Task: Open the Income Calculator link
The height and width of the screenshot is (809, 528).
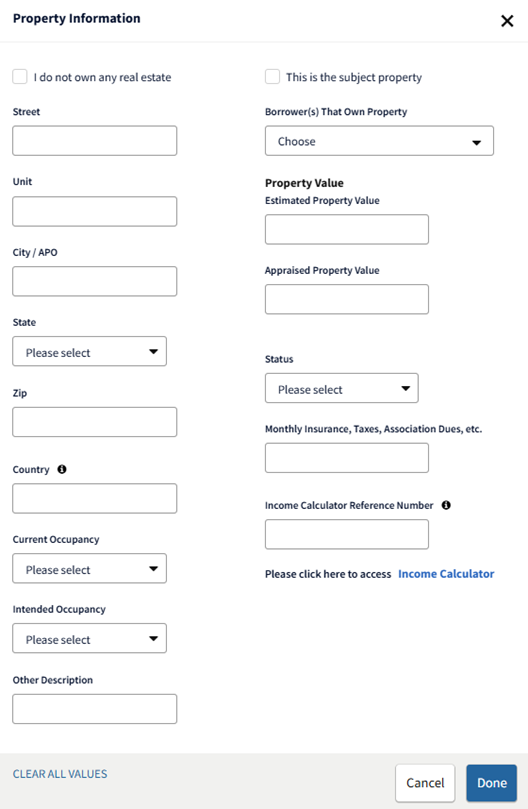Action: pyautogui.click(x=446, y=574)
